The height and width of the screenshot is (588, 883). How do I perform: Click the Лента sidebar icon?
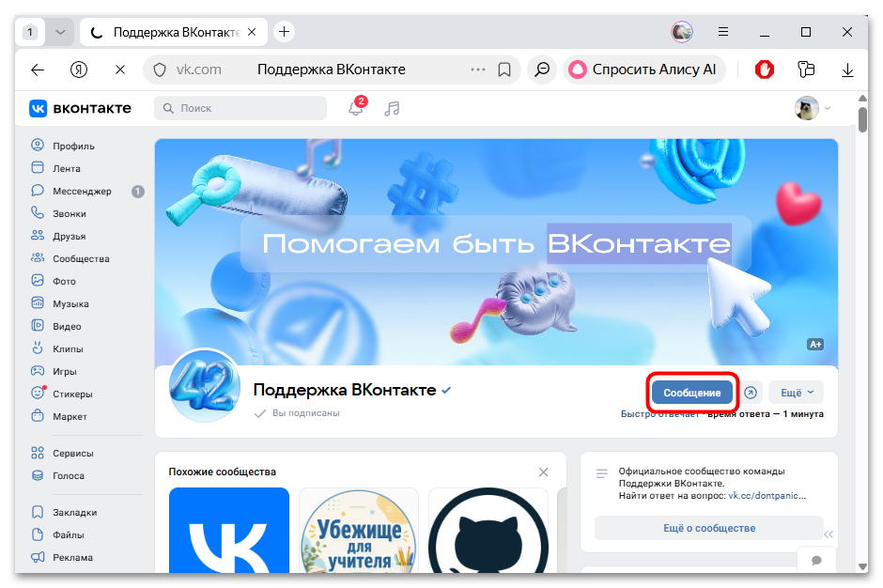38,168
